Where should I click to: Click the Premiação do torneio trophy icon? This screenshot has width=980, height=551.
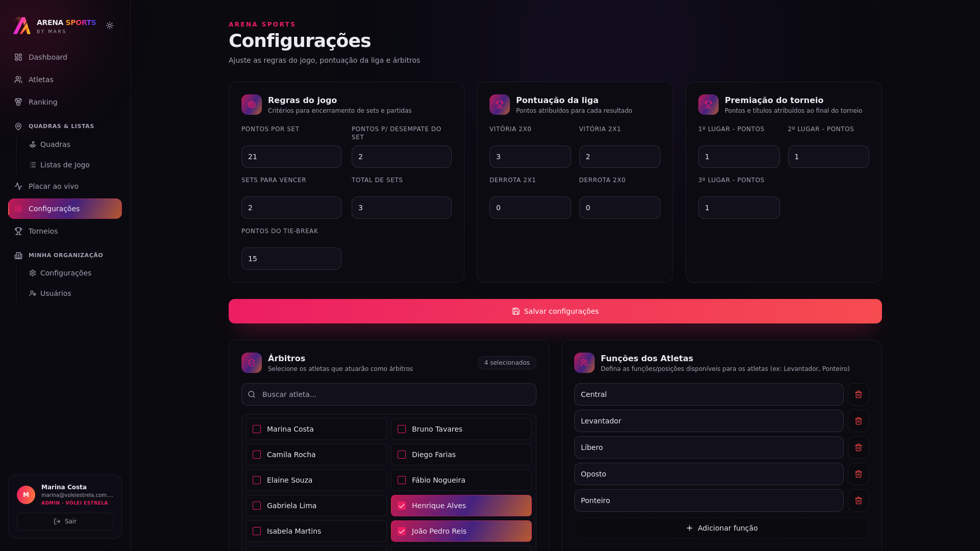pyautogui.click(x=708, y=105)
